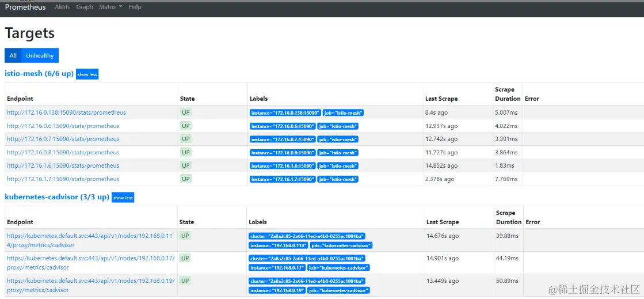
Task: Open the Help menu item
Action: (135, 7)
